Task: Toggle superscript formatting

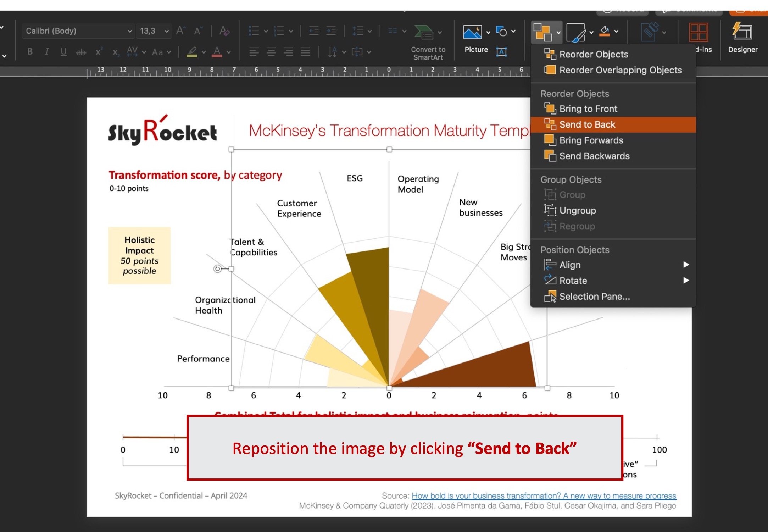Action: coord(99,52)
